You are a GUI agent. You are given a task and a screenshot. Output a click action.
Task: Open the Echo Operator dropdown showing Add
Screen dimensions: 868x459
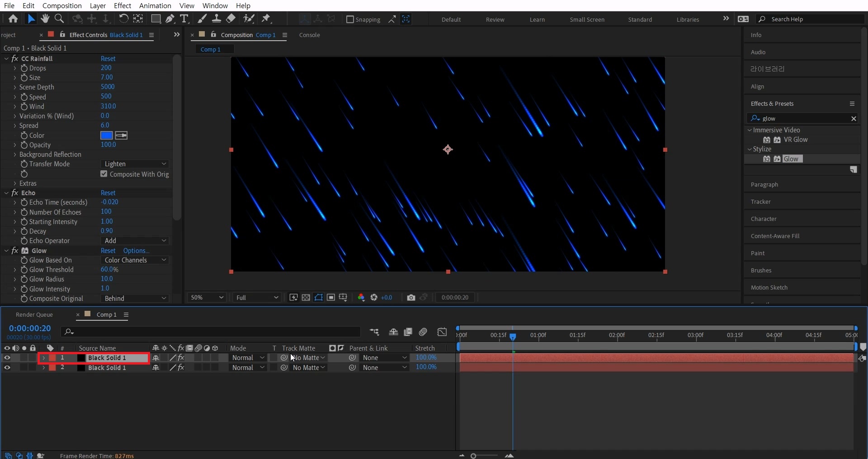pyautogui.click(x=135, y=241)
